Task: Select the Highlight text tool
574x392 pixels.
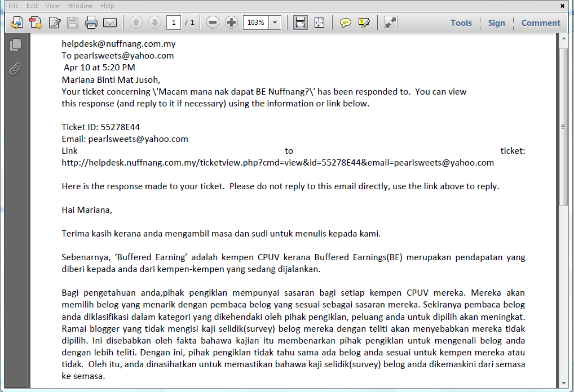Action: tap(364, 23)
